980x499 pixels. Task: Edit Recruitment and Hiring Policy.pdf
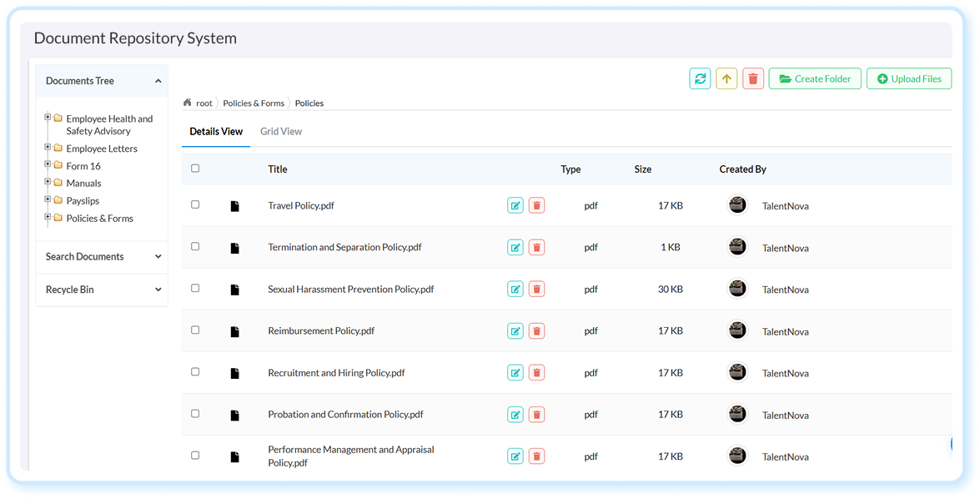(515, 373)
